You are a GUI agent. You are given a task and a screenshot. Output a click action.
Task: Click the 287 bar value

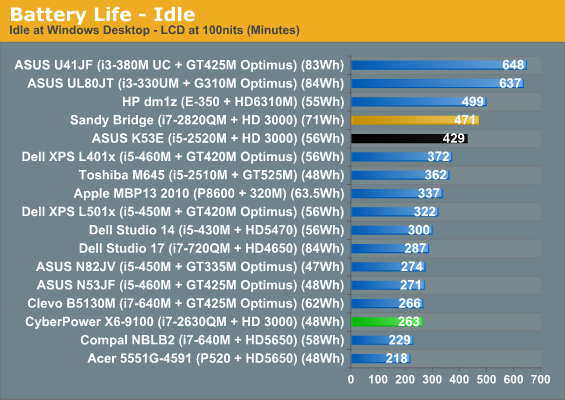pyautogui.click(x=415, y=249)
